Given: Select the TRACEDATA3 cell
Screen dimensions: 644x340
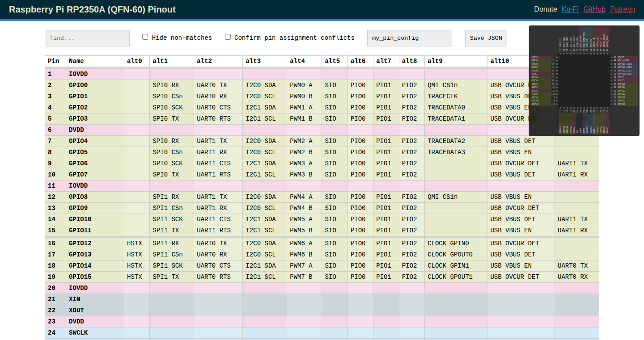Looking at the screenshot, I should [456, 152].
